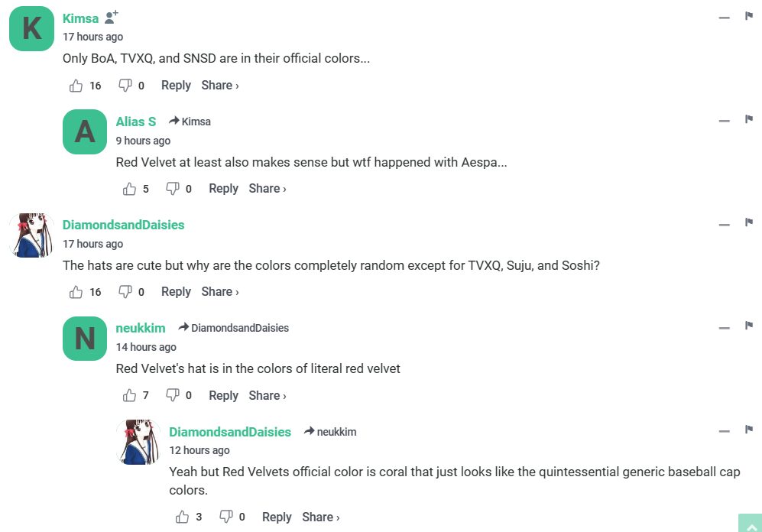
Task: Upvote DiamondsandDaisies' coral color reply
Action: tap(183, 517)
